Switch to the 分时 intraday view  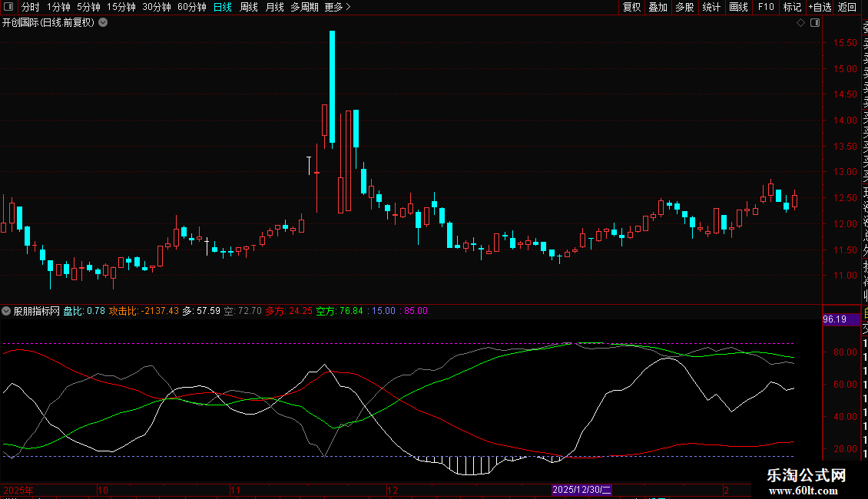[31, 7]
